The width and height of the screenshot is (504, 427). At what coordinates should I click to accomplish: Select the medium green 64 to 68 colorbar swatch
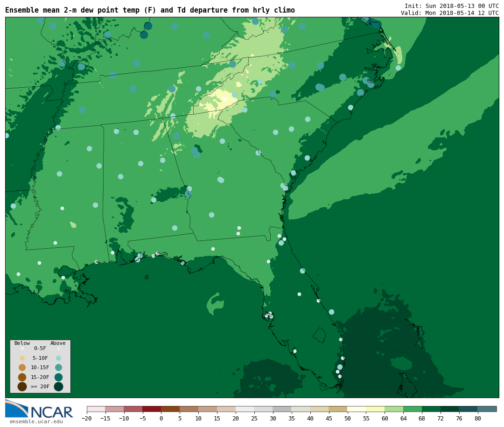(x=413, y=409)
